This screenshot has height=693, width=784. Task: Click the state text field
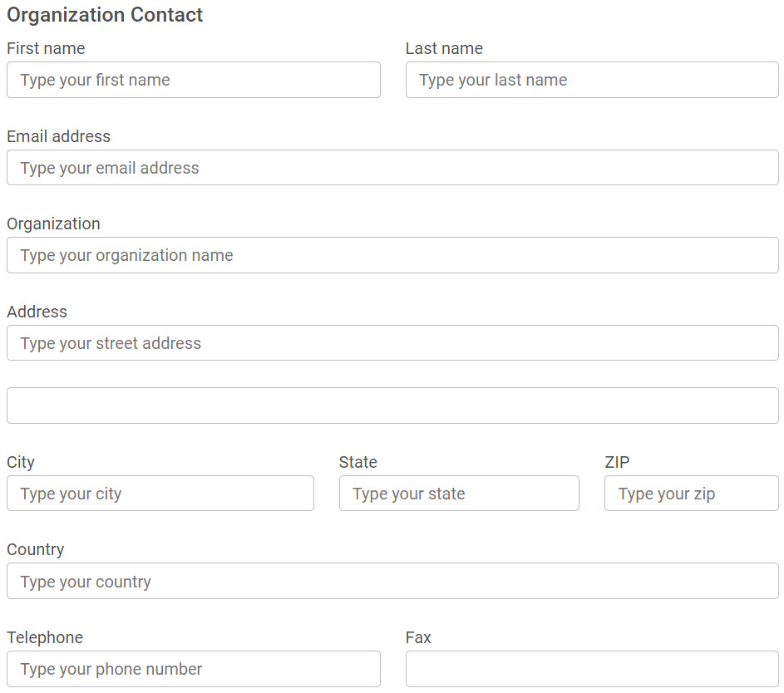coord(459,494)
